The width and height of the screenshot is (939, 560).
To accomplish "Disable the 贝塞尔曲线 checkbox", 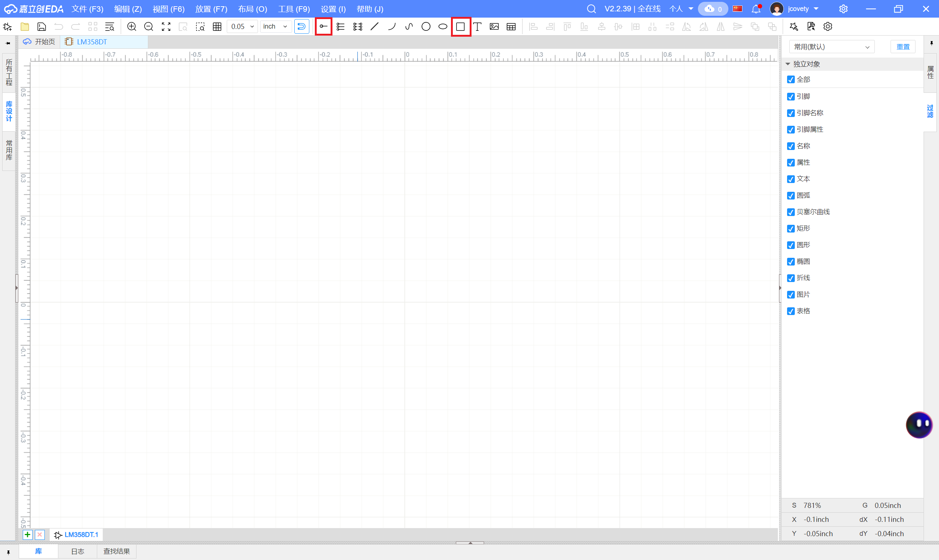I will point(791,212).
